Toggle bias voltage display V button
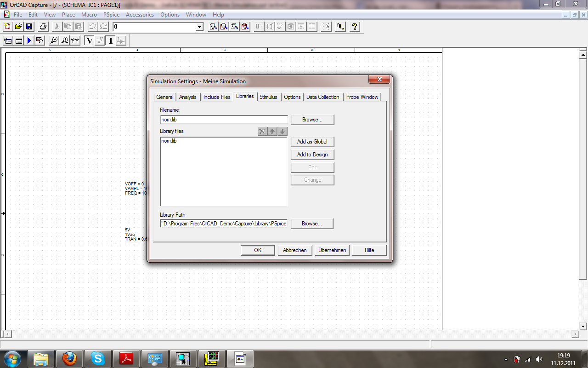 (x=90, y=40)
